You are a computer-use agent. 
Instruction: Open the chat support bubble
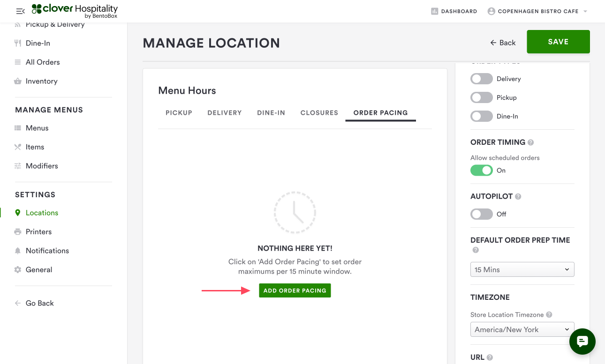pyautogui.click(x=582, y=342)
